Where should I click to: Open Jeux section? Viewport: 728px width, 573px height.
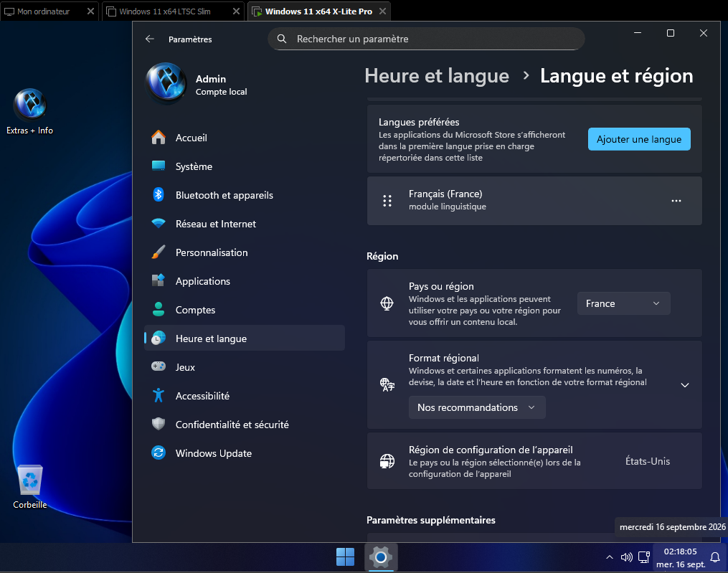[x=244, y=367]
